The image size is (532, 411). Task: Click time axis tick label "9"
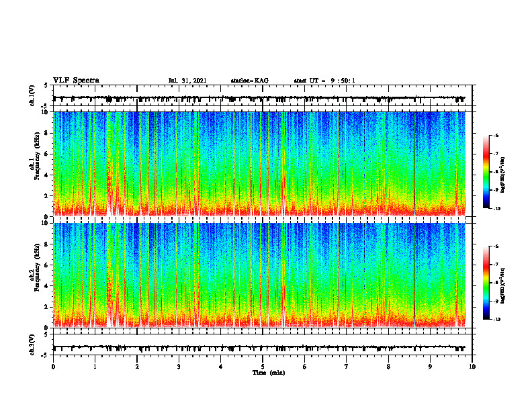pyautogui.click(x=430, y=367)
